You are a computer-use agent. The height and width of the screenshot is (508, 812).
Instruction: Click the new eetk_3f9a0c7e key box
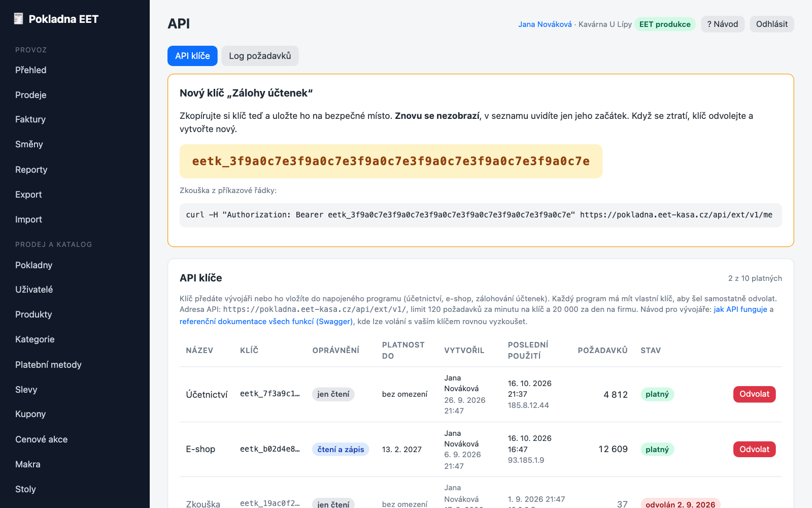[391, 161]
